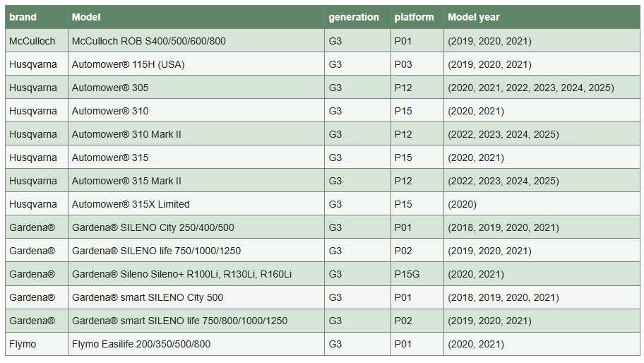Click the 'Flymo' brand cell
Screen dimensions: 644x363
(x=37, y=344)
